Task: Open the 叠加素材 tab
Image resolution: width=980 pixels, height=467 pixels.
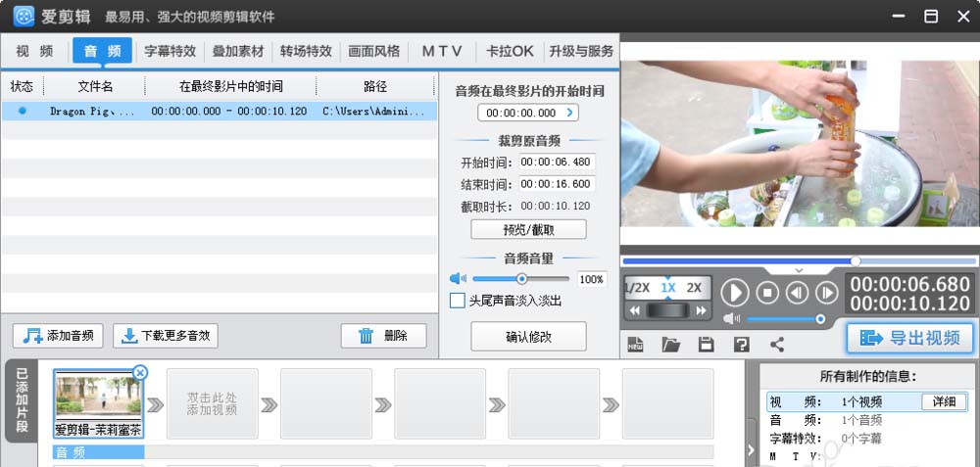Action: [x=238, y=51]
